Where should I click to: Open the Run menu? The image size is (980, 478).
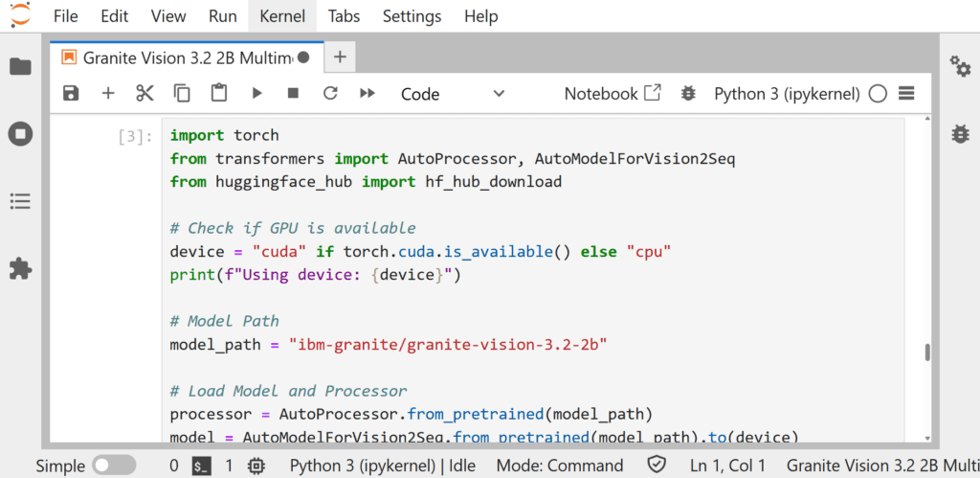point(222,16)
